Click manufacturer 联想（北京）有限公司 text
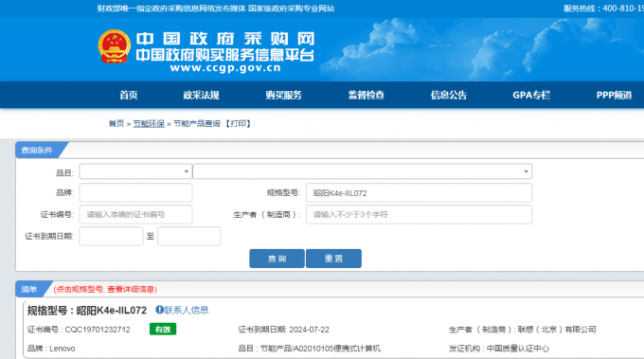This screenshot has width=644, height=359. (557, 330)
